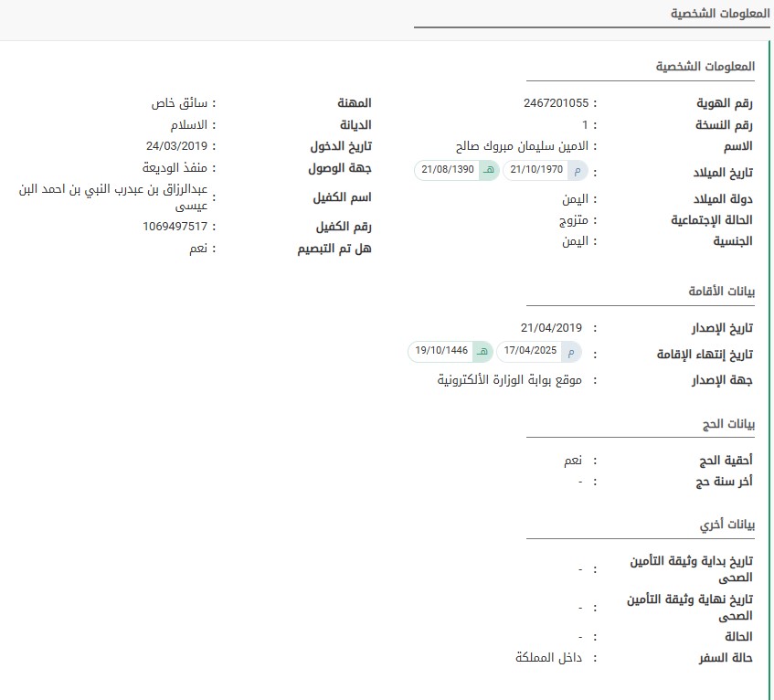Screen dimensions: 774x700
Task: Click the holder name الامين سليمان مبروك صالح
Action: (522, 146)
